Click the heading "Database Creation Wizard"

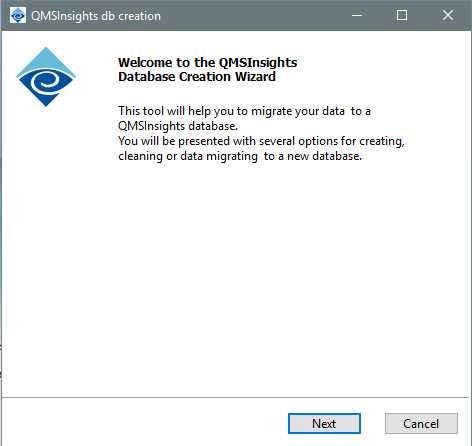[x=197, y=77]
